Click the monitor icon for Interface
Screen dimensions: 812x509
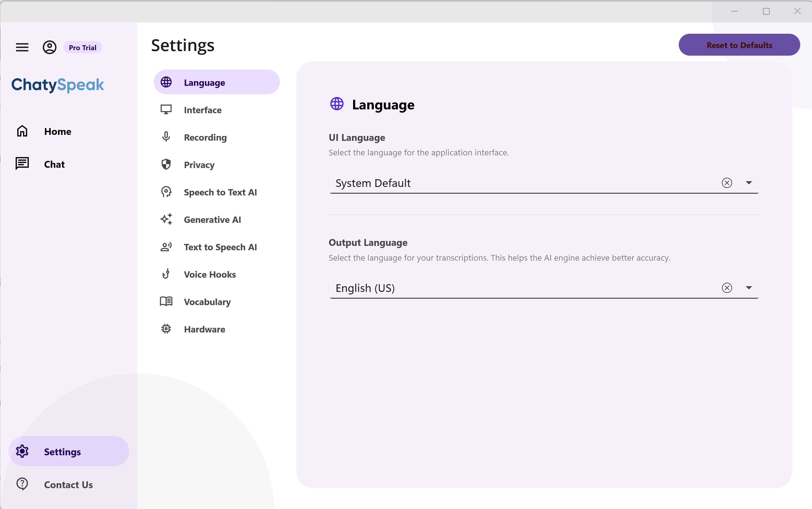click(x=166, y=110)
